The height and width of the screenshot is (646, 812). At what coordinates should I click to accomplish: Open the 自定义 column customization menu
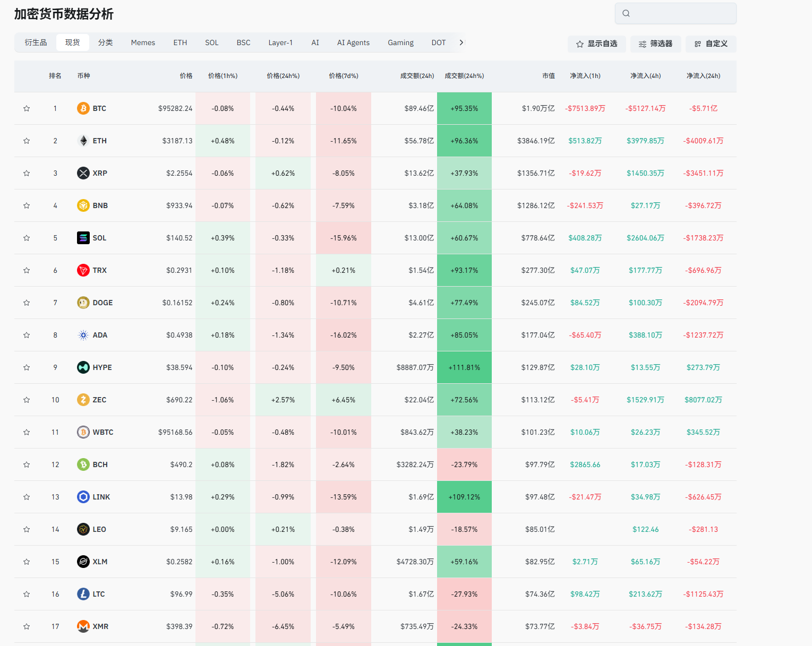coord(711,44)
